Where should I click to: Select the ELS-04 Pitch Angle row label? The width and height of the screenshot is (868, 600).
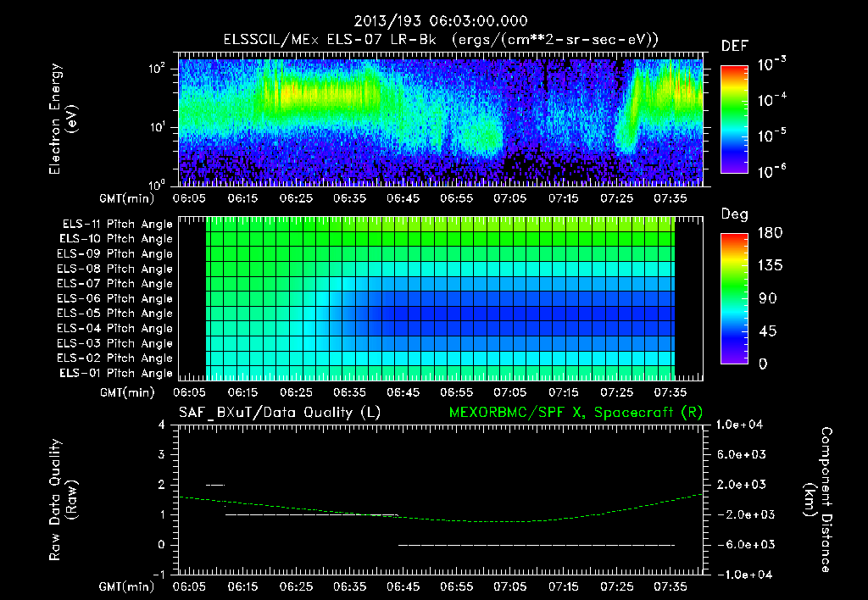115,328
